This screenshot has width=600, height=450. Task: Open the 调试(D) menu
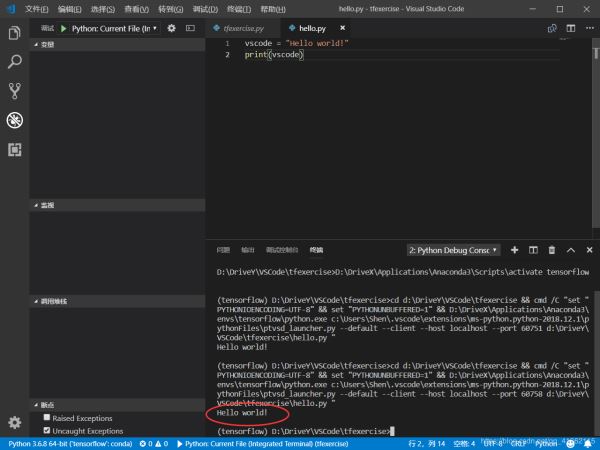tap(205, 9)
